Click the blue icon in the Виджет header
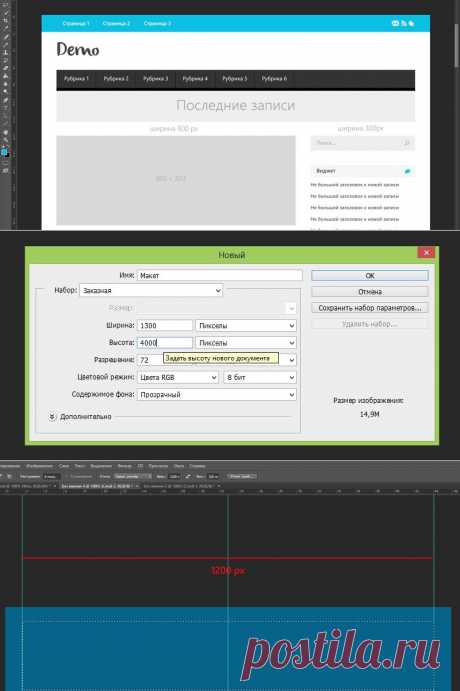This screenshot has width=460, height=691. click(408, 171)
